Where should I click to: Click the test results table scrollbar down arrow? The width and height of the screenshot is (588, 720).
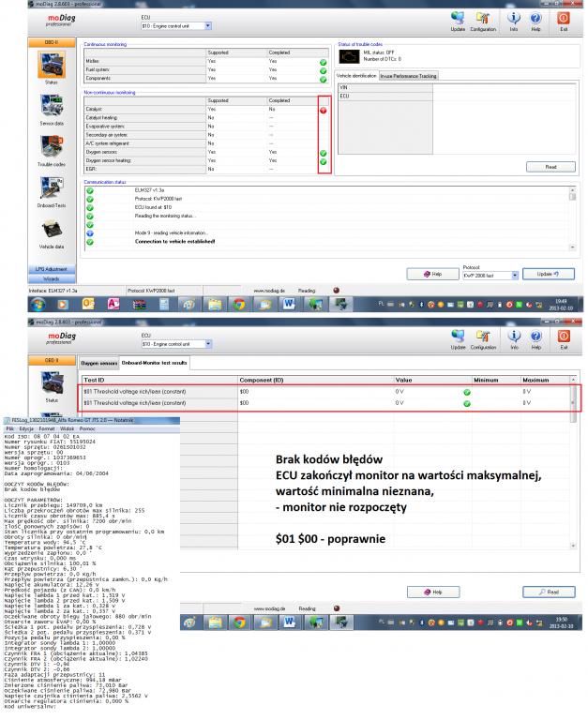573,546
